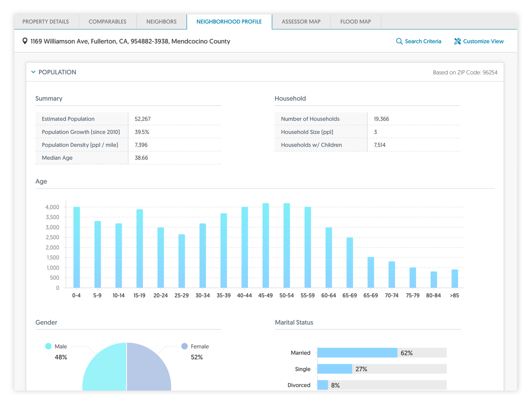Screen dimensions: 532x405
Task: Click the Estimated Population row
Action: click(128, 119)
